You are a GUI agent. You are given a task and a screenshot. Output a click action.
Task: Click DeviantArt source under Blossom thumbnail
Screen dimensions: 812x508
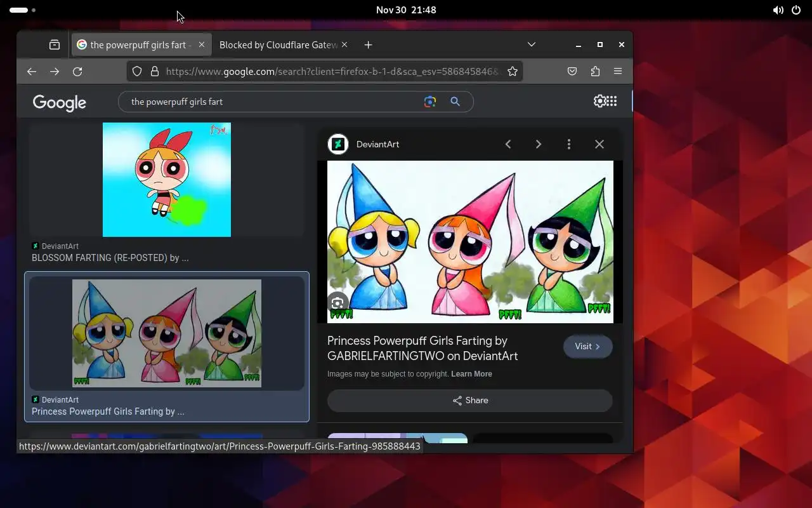tap(55, 246)
